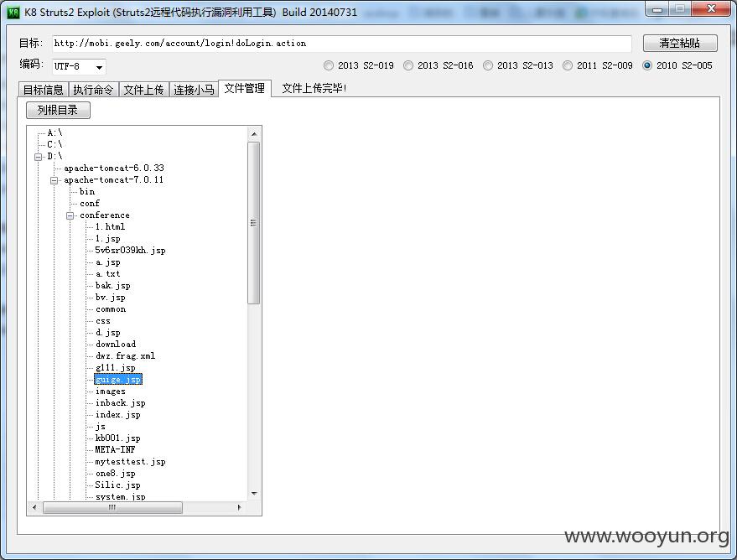Select the 文件管理 tab
This screenshot has width=737, height=560.
(x=245, y=88)
